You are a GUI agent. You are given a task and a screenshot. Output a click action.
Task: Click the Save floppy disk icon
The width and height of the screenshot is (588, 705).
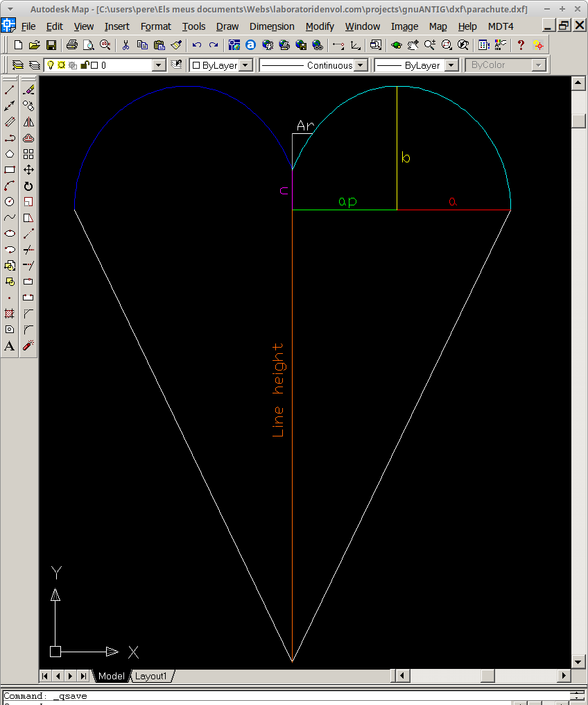point(51,45)
